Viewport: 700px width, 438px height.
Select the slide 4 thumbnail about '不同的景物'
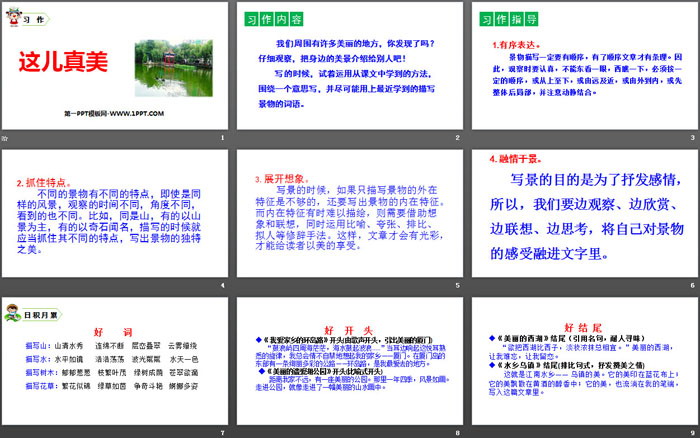tap(115, 213)
